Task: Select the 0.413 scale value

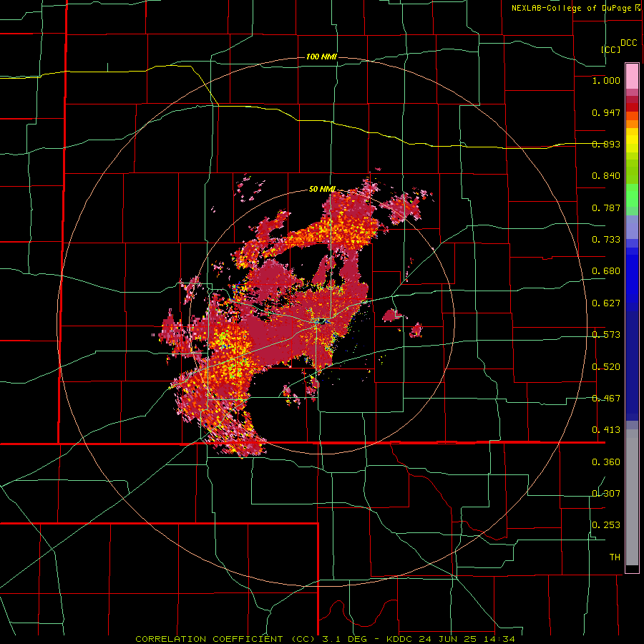Action: [x=606, y=430]
